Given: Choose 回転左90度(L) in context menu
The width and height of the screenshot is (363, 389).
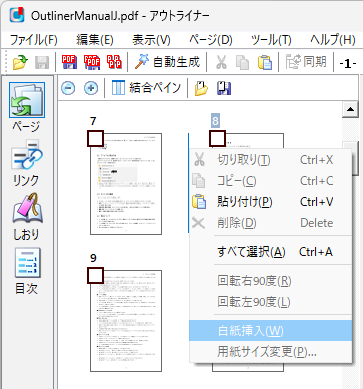Looking at the screenshot, I should pyautogui.click(x=270, y=302).
